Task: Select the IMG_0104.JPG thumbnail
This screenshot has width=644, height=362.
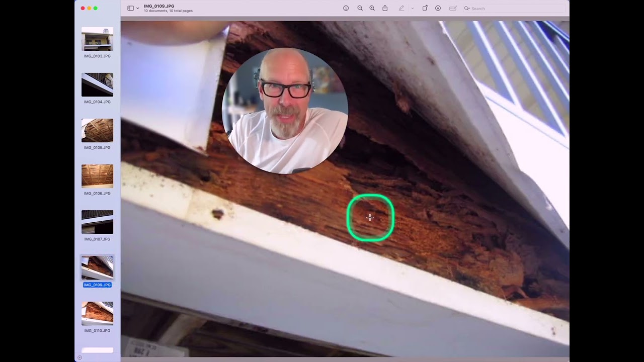Action: (x=97, y=85)
